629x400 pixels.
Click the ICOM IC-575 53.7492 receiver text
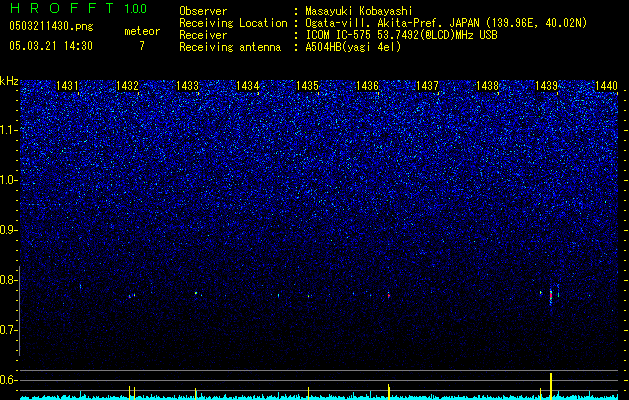point(401,35)
